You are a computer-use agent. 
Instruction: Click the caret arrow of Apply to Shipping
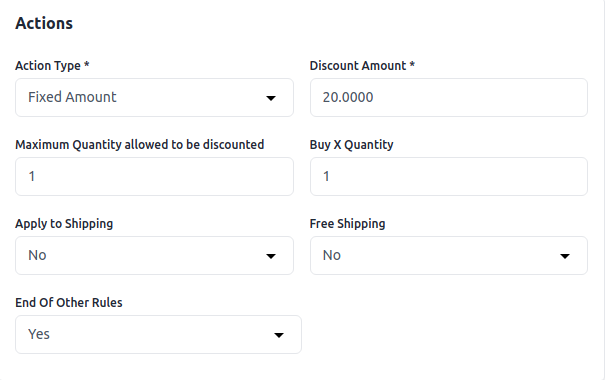click(271, 256)
